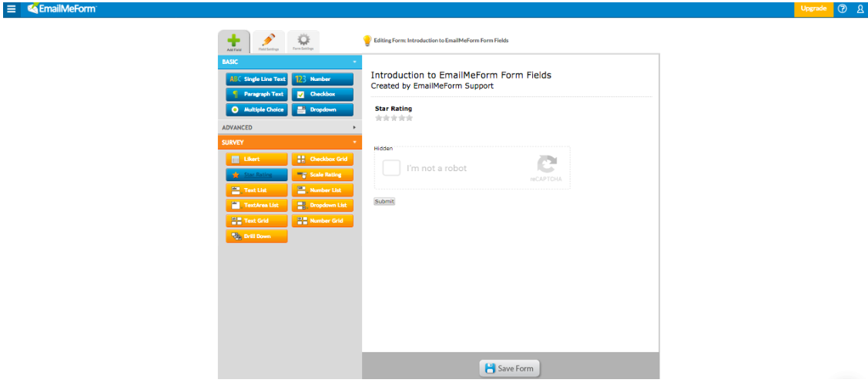868x383 pixels.
Task: Click the Upgrade button
Action: [x=813, y=9]
